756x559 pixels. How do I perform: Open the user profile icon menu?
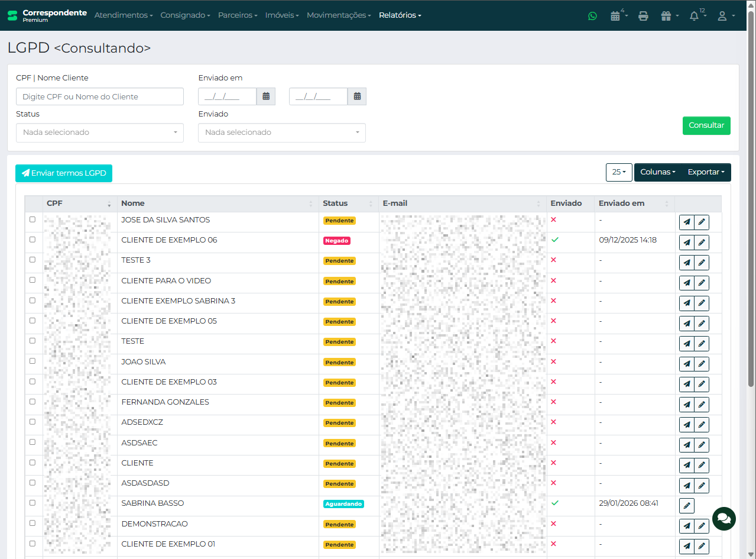click(x=722, y=16)
